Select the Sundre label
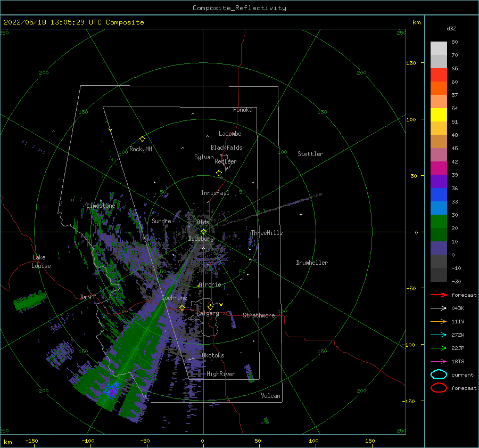 [161, 221]
